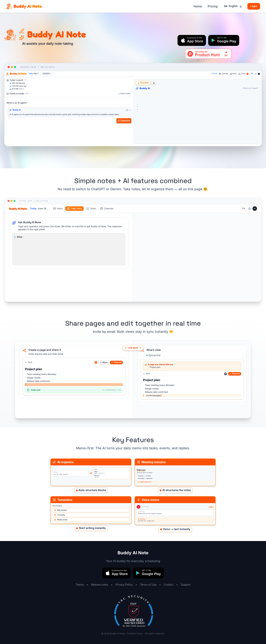This screenshot has height=644, width=266.
Task: Click the previous-date chevron beside 2026/5/4
Action: pyautogui.click(x=41, y=74)
